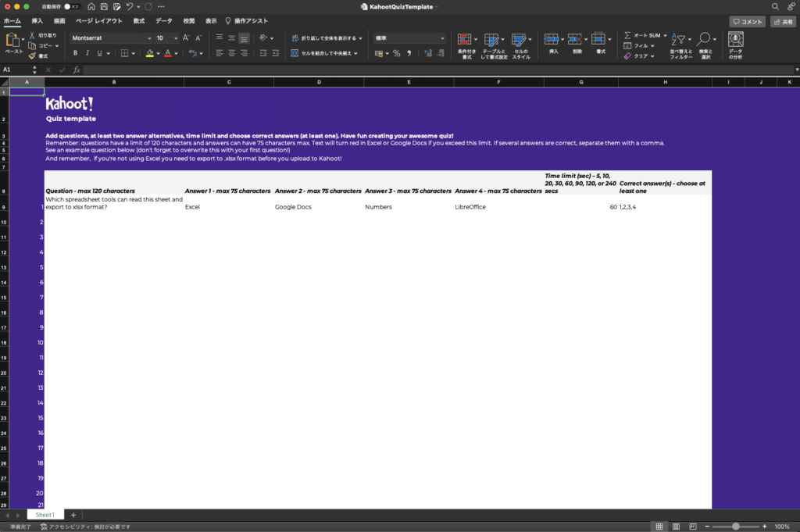The height and width of the screenshot is (532, 800).
Task: Apply the red font color swatch
Action: pyautogui.click(x=168, y=53)
